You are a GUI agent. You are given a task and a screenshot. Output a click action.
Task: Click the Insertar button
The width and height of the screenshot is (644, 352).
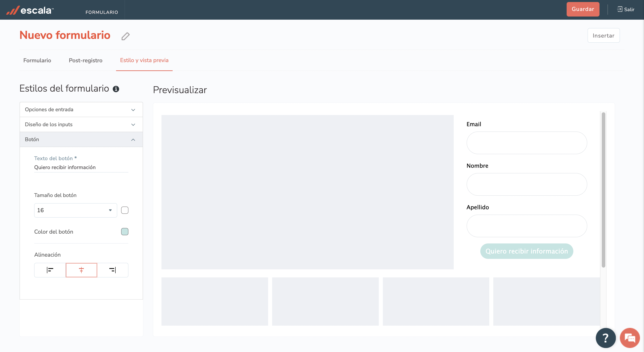tap(603, 36)
